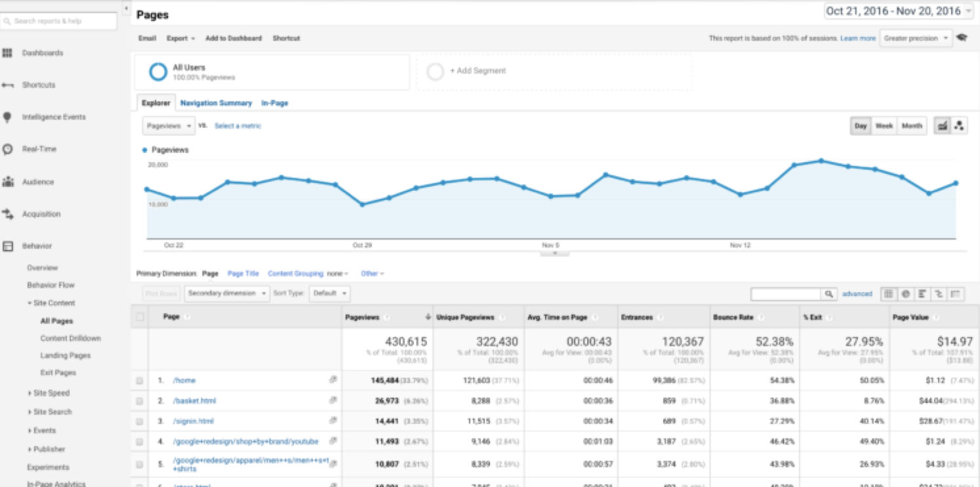The height and width of the screenshot is (487, 980).
Task: Open the /signin.html page link
Action: [194, 421]
